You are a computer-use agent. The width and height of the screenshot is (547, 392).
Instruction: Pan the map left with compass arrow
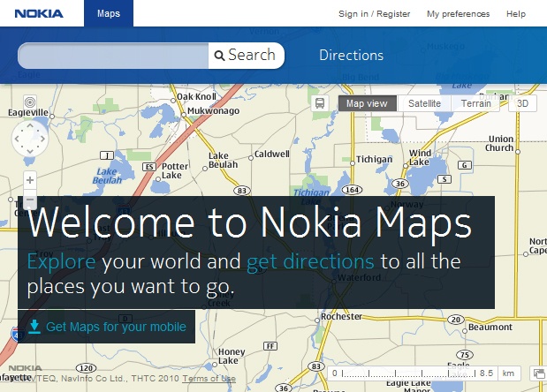(18, 139)
